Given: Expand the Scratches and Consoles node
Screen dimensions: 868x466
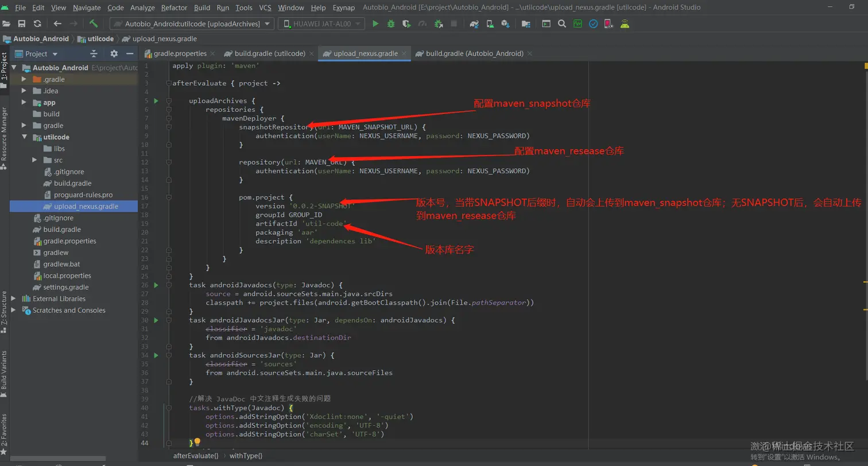Looking at the screenshot, I should pos(13,310).
